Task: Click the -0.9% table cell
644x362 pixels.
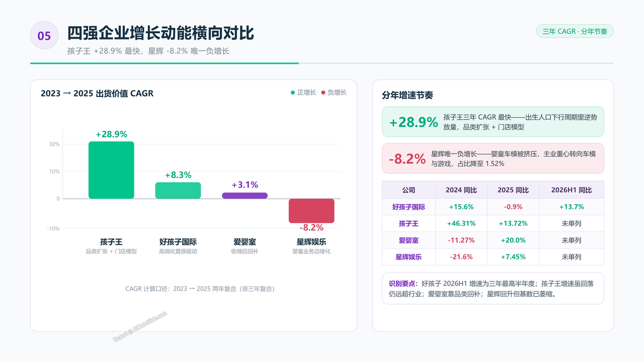Action: click(513, 207)
